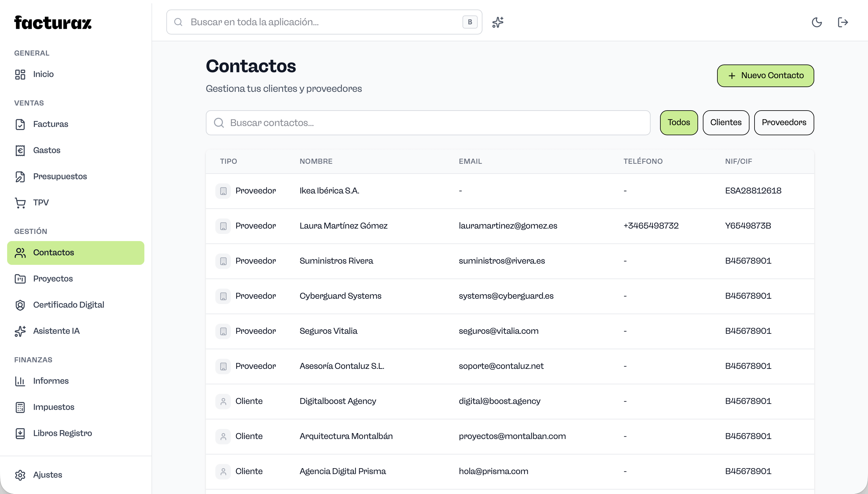Image resolution: width=868 pixels, height=494 pixels.
Task: Filter contacts by Proveedors
Action: point(784,122)
